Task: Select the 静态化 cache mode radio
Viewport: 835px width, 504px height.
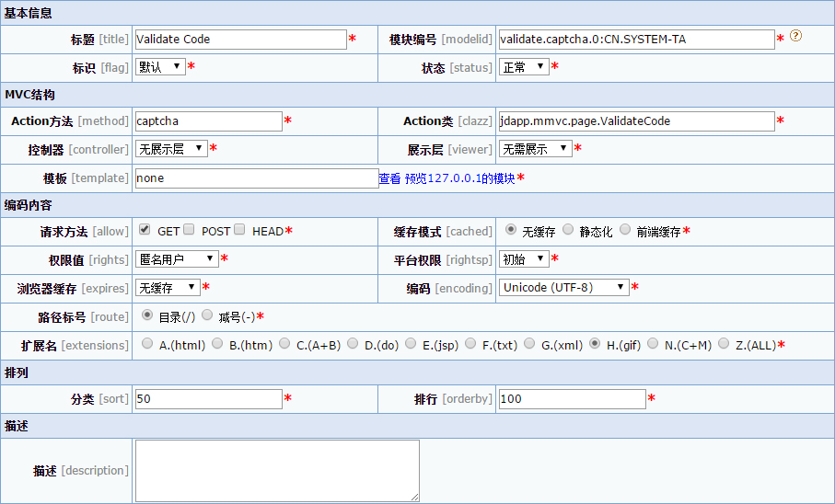Action: (x=568, y=230)
